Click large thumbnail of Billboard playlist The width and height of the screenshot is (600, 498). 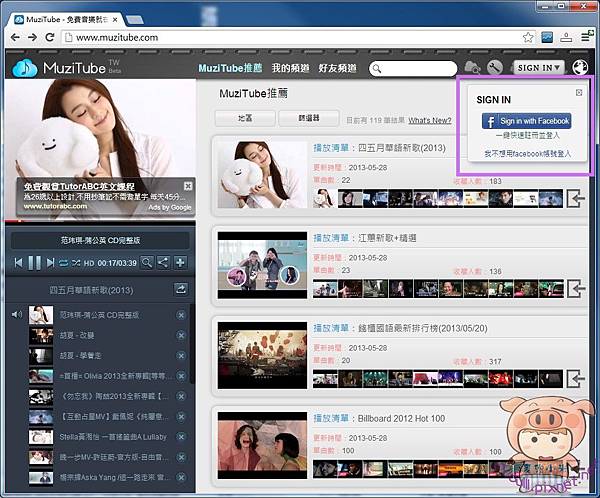pyautogui.click(x=262, y=445)
